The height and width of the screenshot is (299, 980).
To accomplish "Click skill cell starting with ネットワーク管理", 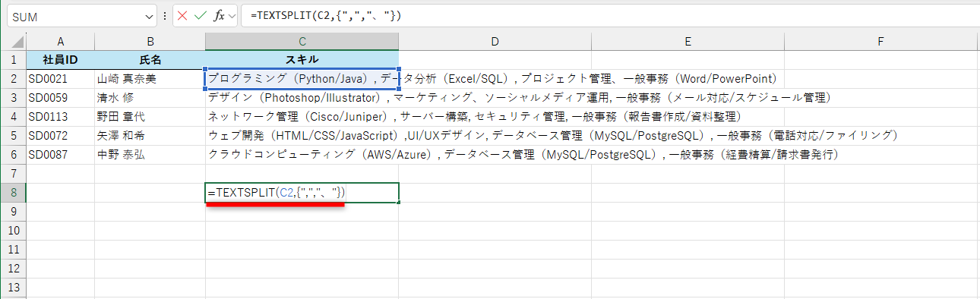I will pyautogui.click(x=302, y=116).
